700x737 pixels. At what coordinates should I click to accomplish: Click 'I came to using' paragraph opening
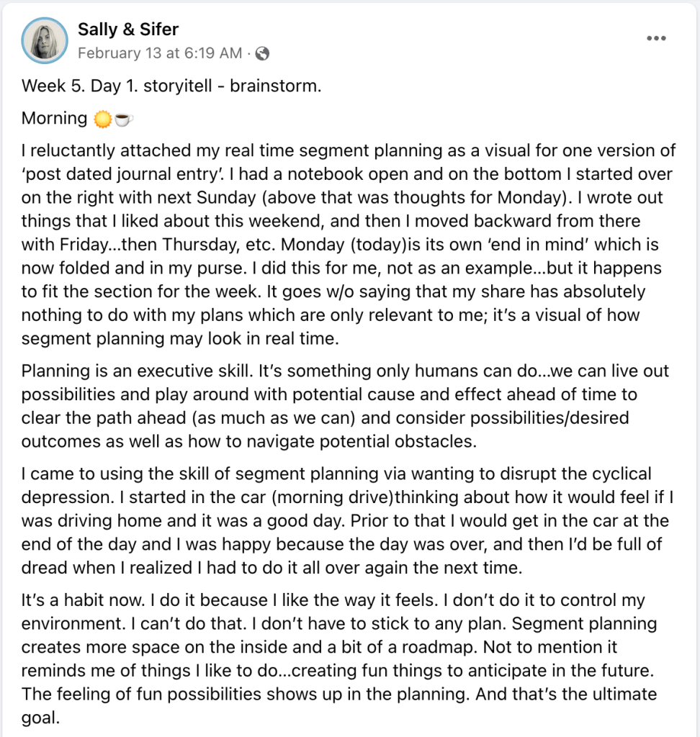(x=73, y=474)
